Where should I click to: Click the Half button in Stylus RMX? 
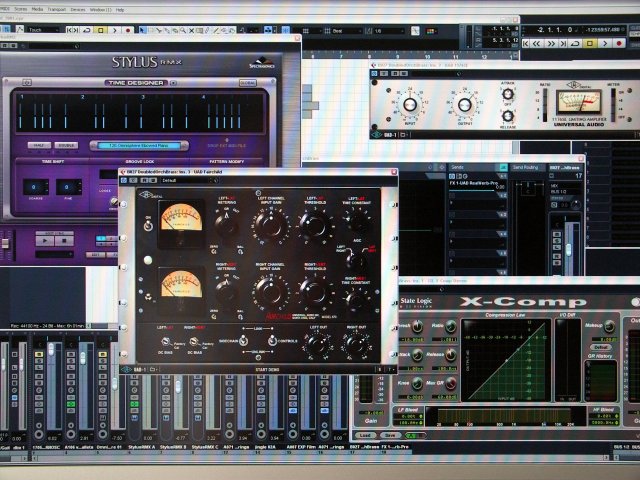(x=39, y=145)
